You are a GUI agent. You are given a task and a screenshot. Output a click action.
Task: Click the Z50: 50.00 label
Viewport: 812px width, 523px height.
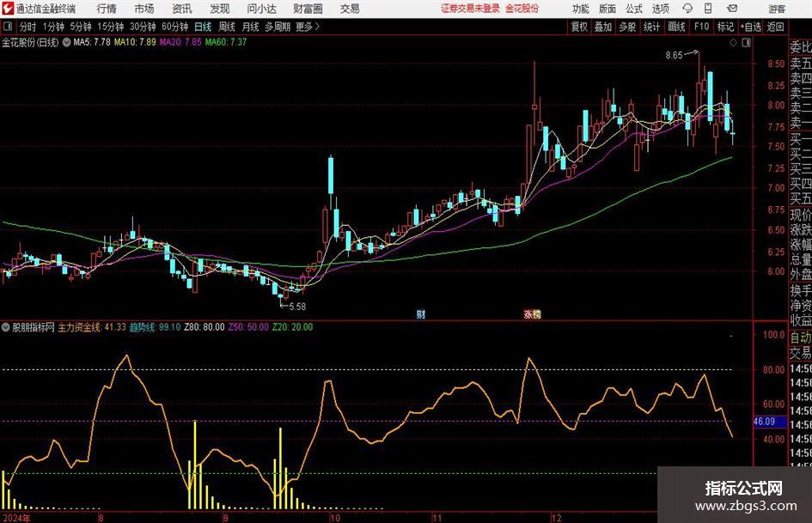[248, 327]
